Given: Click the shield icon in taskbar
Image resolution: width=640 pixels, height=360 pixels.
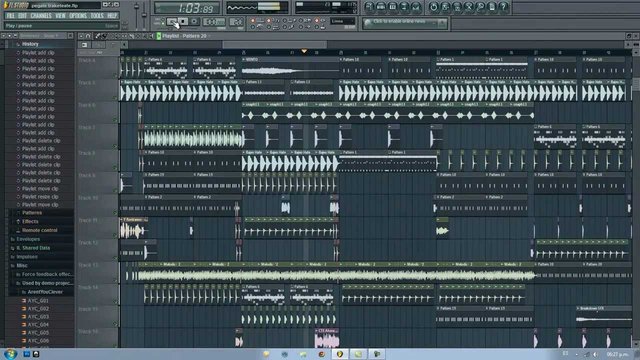Looking at the screenshot, I should coord(340,354).
